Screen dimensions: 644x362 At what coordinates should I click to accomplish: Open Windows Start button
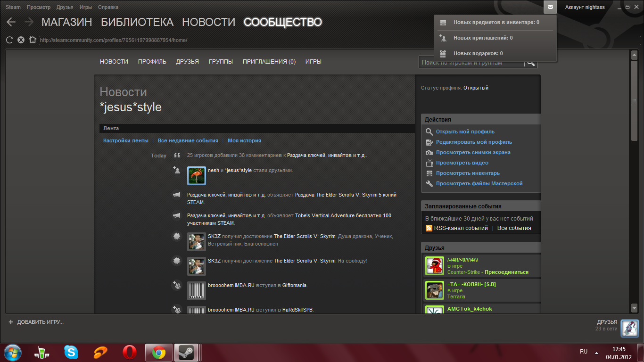click(x=13, y=352)
